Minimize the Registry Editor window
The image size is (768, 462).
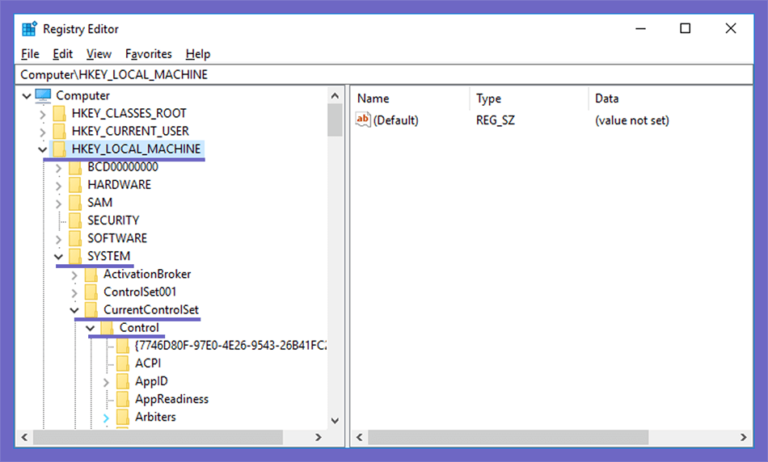tap(641, 28)
